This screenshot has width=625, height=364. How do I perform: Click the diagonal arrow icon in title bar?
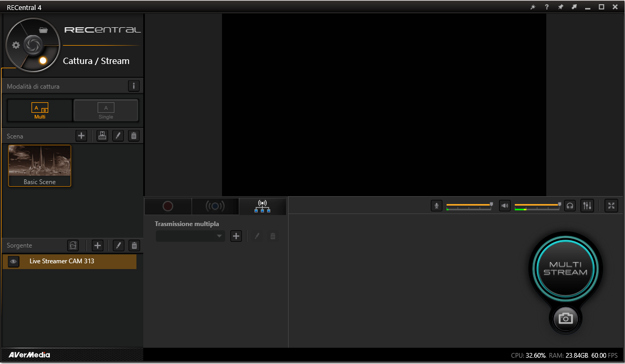pyautogui.click(x=574, y=7)
